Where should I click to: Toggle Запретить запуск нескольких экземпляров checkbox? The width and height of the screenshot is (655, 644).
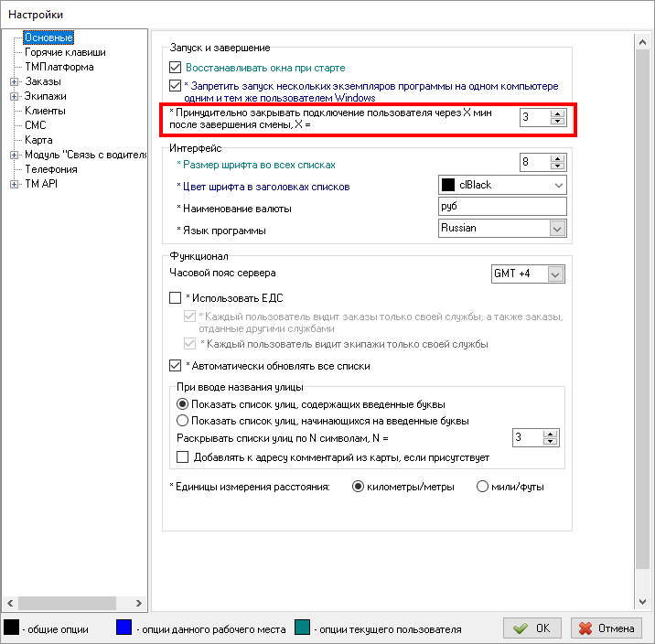click(x=175, y=86)
